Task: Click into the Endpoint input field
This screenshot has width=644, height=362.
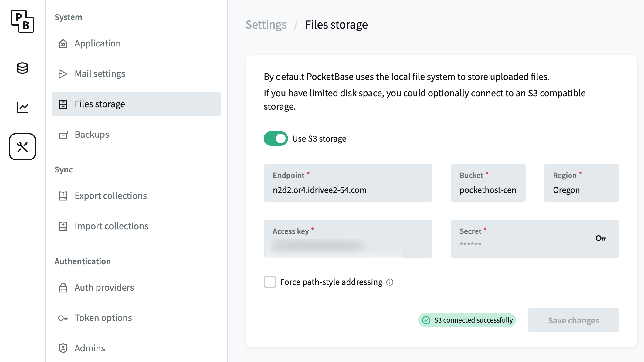Action: [348, 190]
